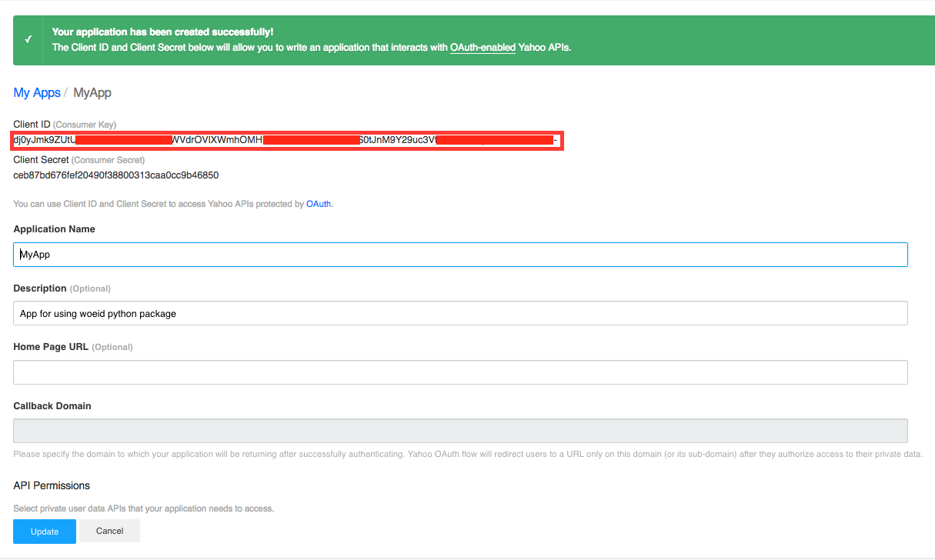Focus the Application Name field
The image size is (935, 560).
click(x=460, y=255)
